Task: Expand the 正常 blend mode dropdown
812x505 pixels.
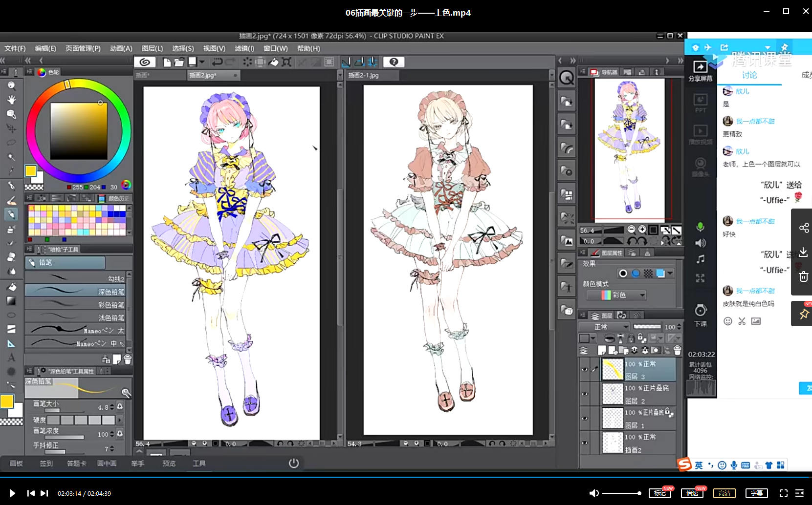Action: [605, 327]
